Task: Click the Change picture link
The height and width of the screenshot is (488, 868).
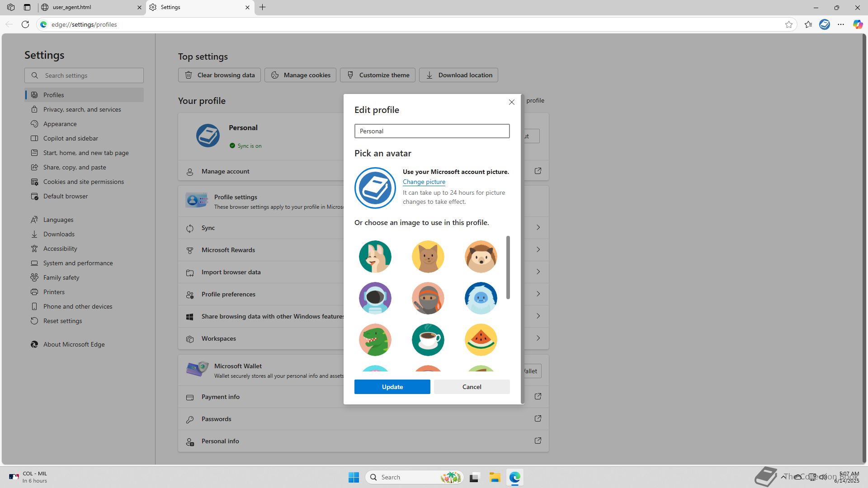Action: [x=424, y=182]
